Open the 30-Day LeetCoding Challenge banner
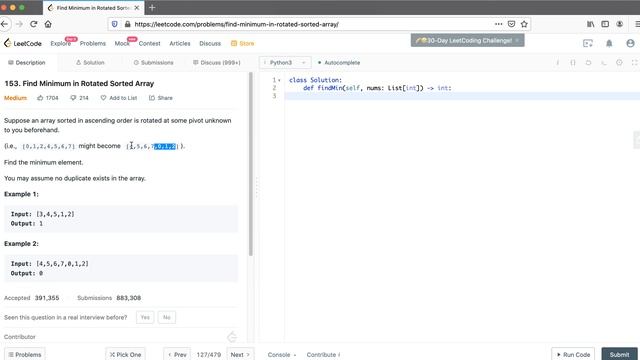 click(467, 40)
